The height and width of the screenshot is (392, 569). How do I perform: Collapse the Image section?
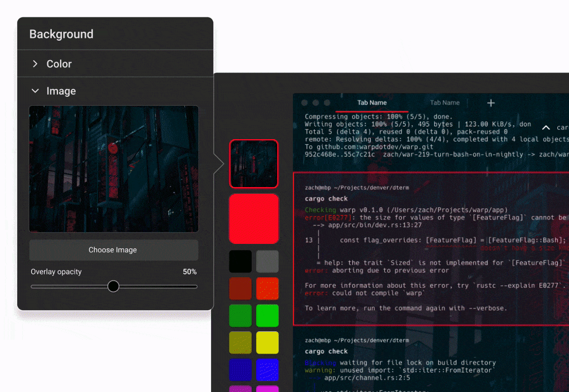[35, 91]
